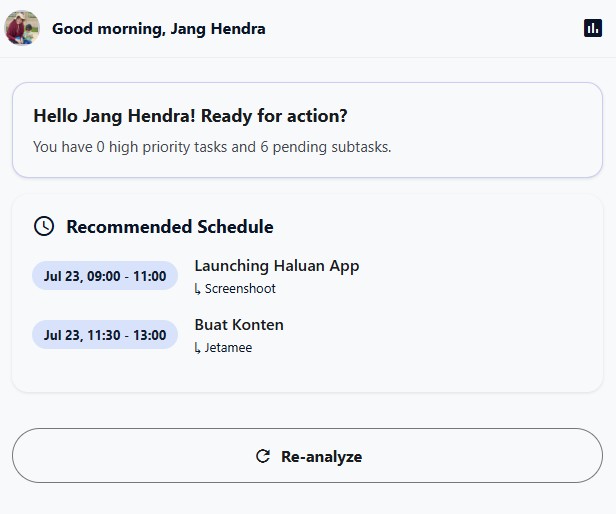This screenshot has height=514, width=616.
Task: Click the Hello Jang Hendra! Ready for action heading
Action: 191,116
